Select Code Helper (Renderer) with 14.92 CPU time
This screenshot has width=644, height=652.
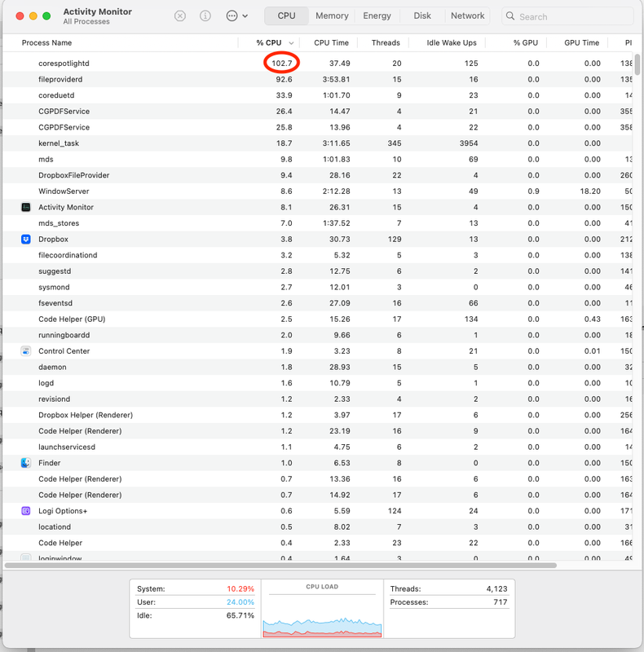(x=318, y=495)
